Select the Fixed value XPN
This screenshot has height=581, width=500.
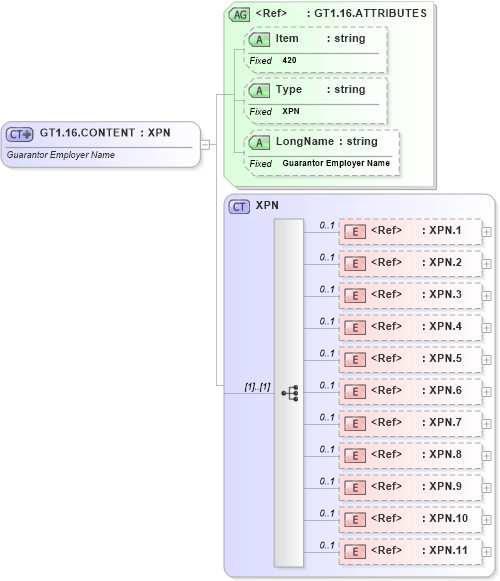(x=291, y=111)
